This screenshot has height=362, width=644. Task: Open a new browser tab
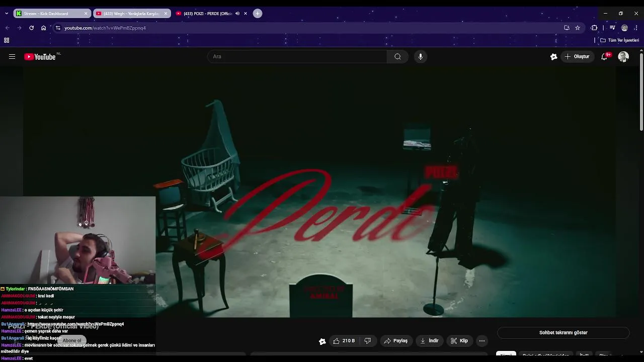pyautogui.click(x=258, y=14)
